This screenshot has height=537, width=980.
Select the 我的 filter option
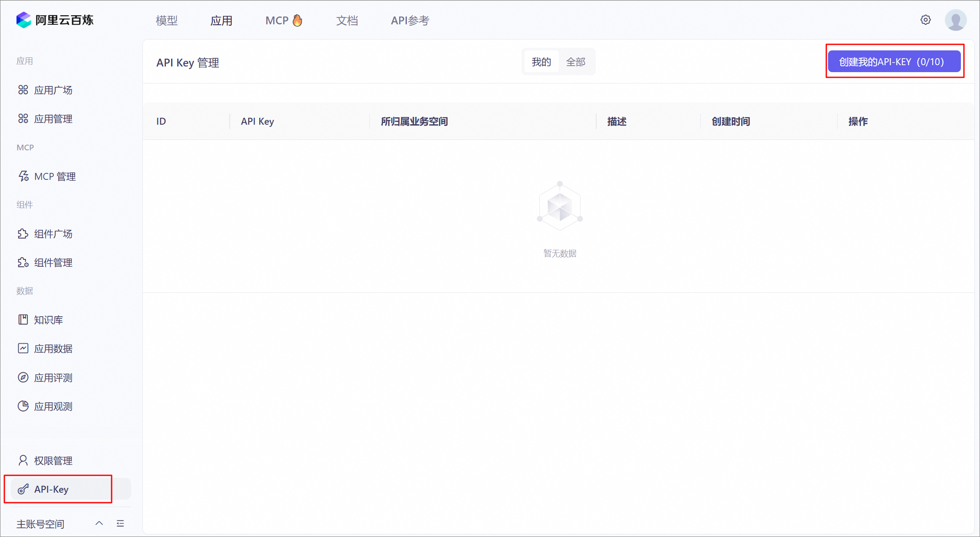pyautogui.click(x=541, y=62)
